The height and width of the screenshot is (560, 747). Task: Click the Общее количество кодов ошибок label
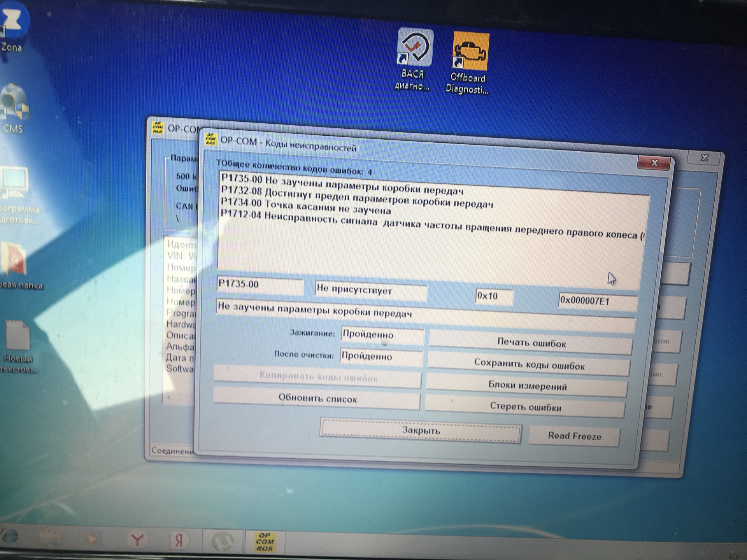(x=294, y=167)
